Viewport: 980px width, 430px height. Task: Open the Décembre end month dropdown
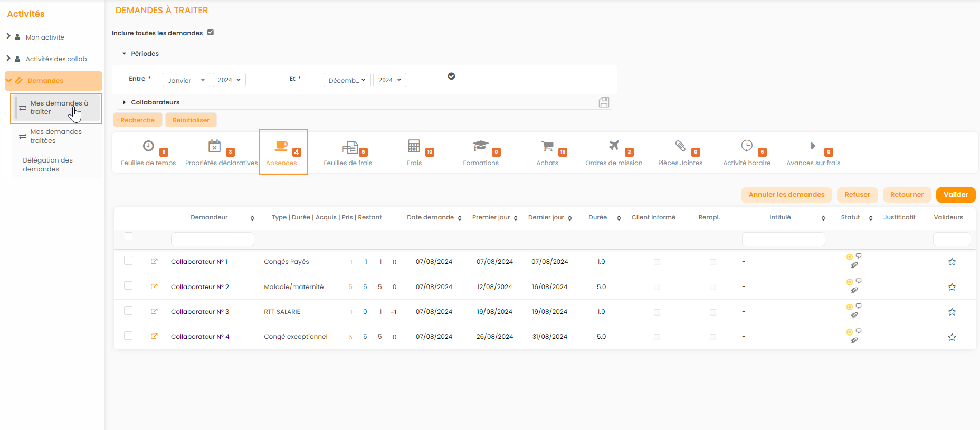click(x=347, y=80)
